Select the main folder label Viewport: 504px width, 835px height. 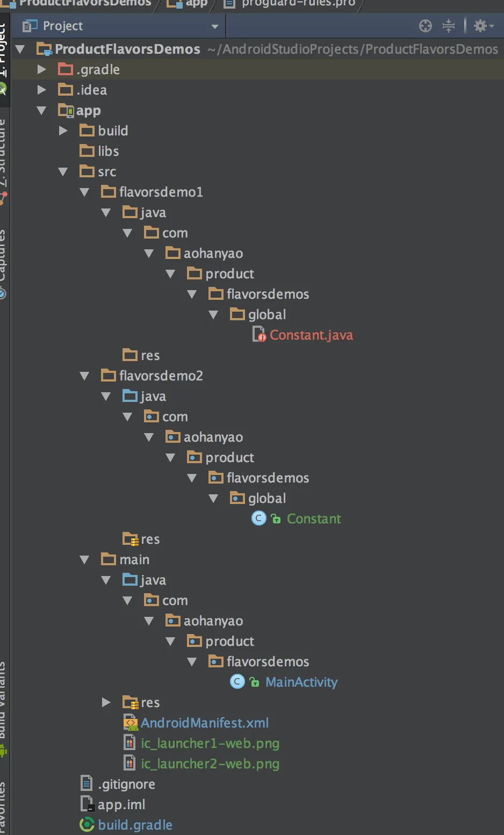134,560
